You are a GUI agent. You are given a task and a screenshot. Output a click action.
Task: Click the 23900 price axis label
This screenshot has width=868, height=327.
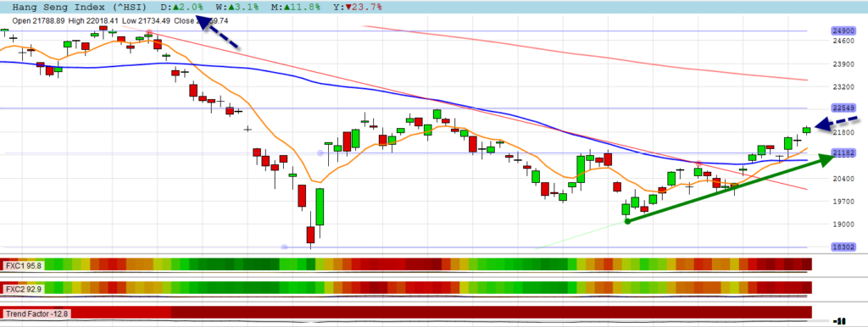pos(843,64)
